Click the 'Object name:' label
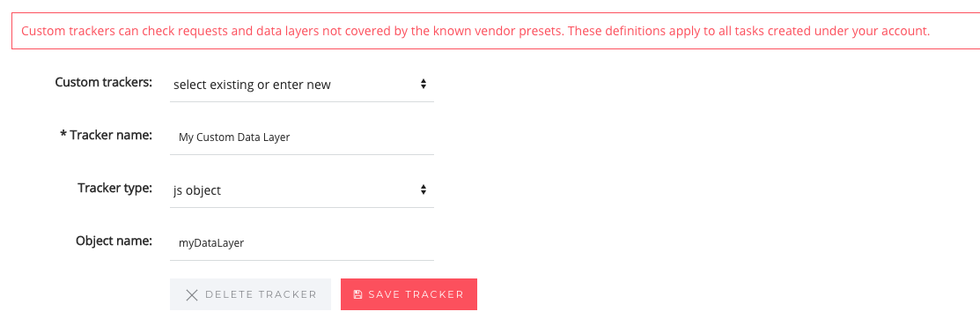980x319 pixels. tap(114, 241)
